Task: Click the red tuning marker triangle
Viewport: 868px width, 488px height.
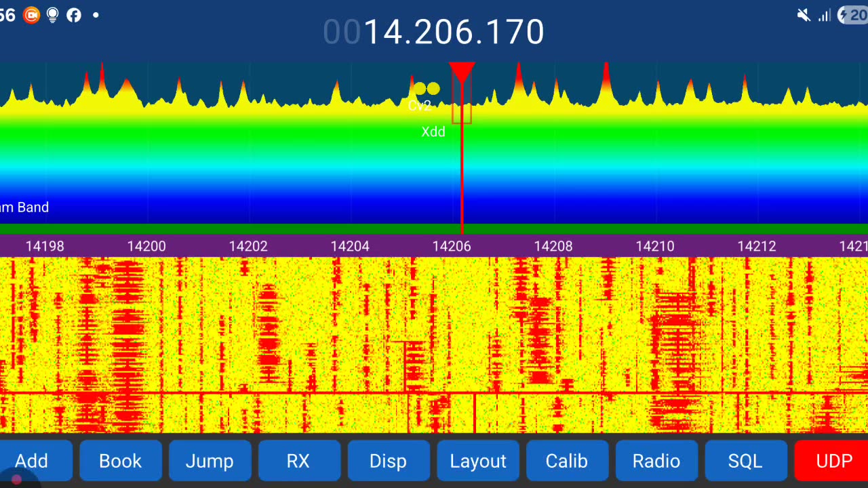Action: [x=462, y=73]
